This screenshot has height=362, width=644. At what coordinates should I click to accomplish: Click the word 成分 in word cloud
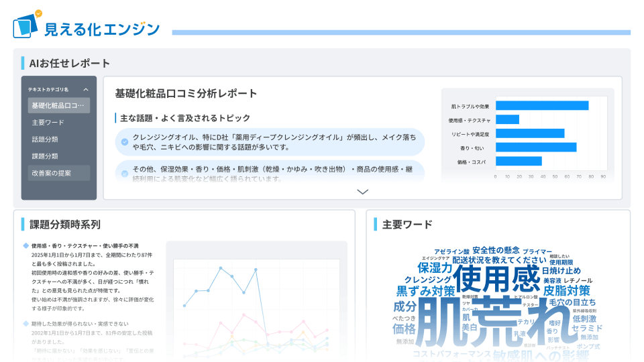[405, 306]
